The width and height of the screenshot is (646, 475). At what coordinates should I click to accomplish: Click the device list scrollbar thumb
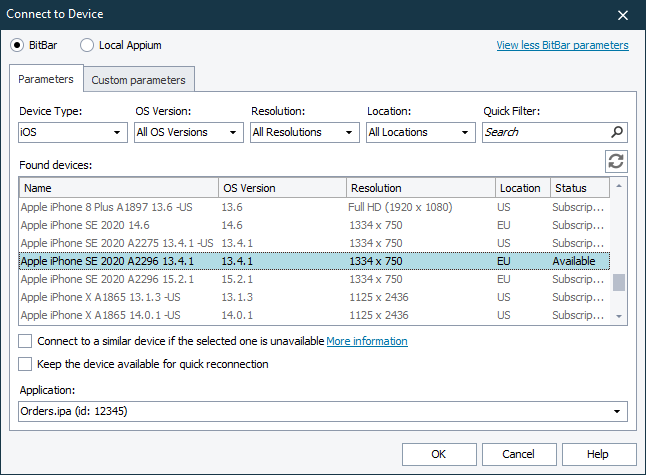point(619,282)
